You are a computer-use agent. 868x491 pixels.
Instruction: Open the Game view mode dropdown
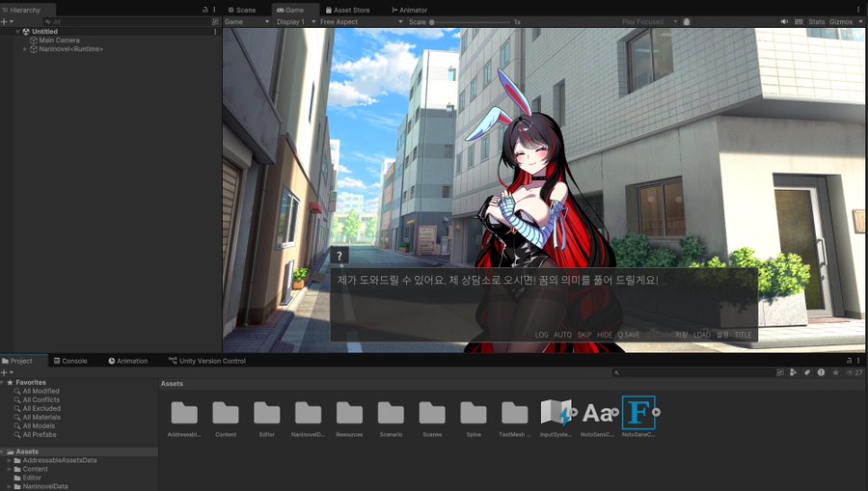247,21
